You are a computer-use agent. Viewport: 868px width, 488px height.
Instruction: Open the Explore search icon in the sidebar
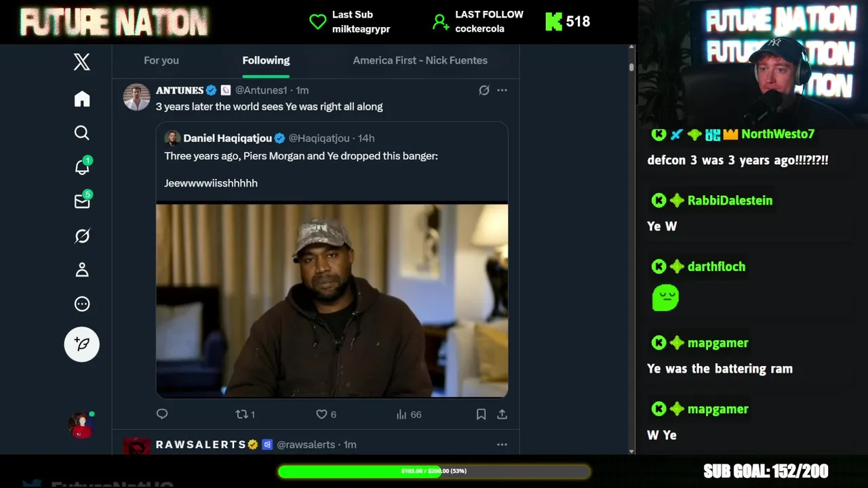click(x=82, y=133)
